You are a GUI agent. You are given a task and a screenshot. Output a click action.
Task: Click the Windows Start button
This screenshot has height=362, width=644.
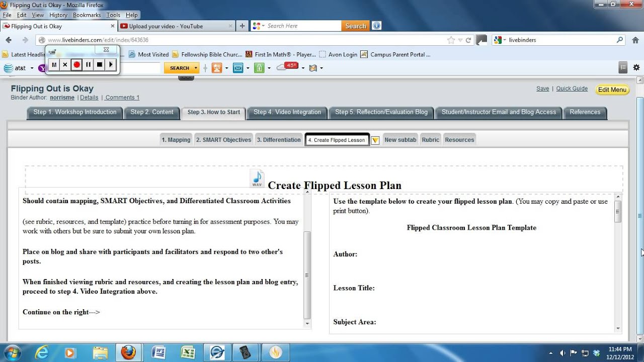click(12, 352)
